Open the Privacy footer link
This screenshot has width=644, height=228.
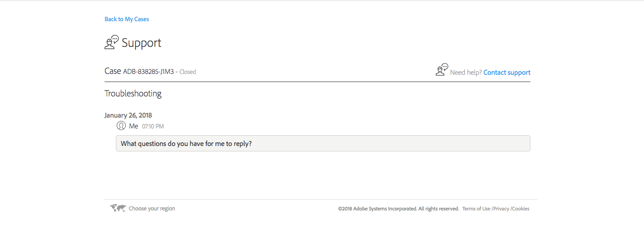[x=501, y=209]
